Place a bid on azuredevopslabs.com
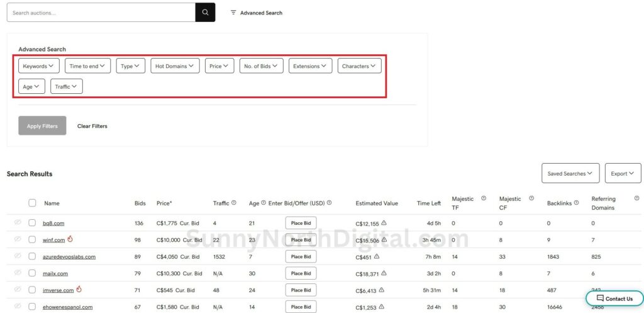Image resolution: width=644 pixels, height=313 pixels. (x=301, y=256)
